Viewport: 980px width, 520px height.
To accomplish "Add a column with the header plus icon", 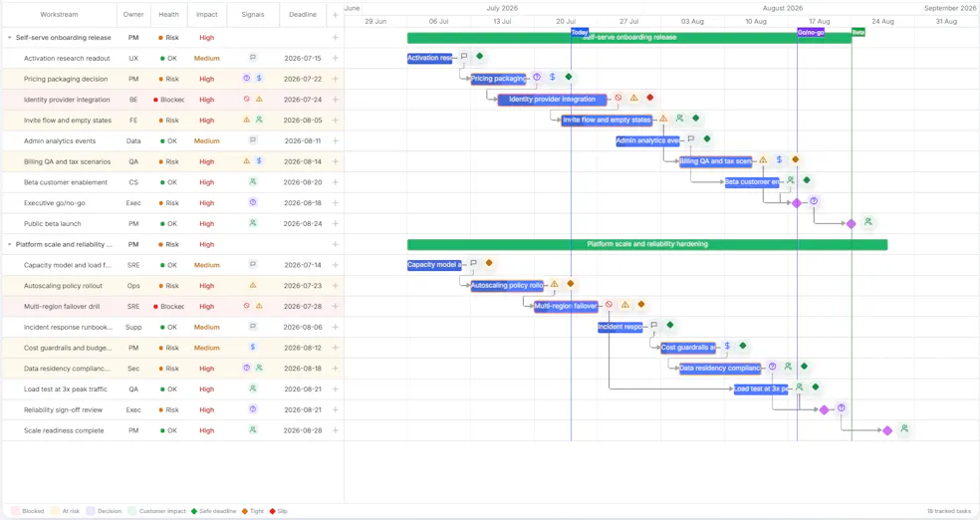I will click(335, 14).
